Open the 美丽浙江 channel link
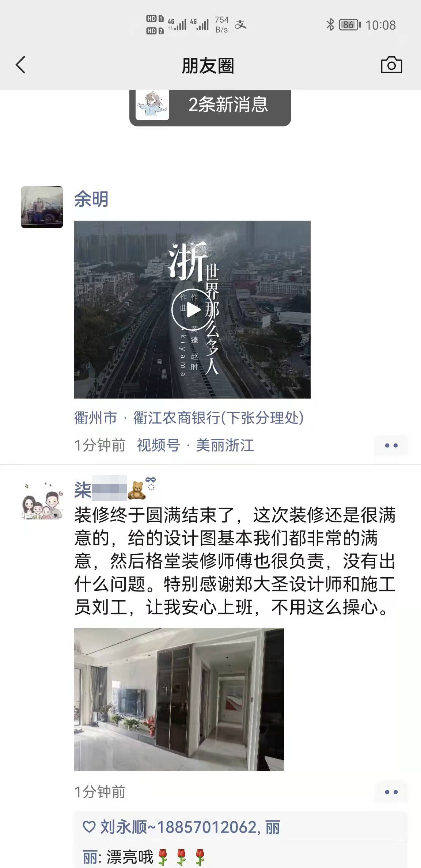The image size is (421, 868). point(225,445)
